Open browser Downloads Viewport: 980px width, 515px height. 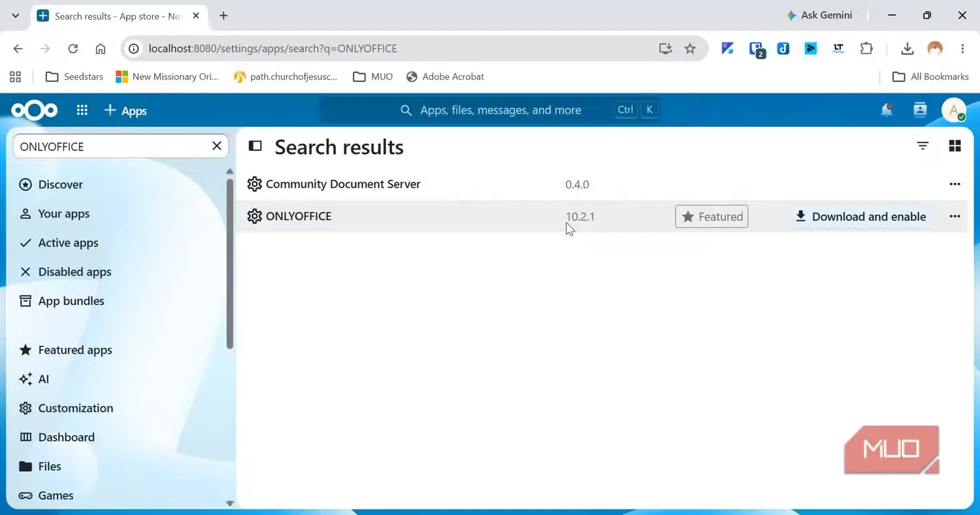click(907, 48)
